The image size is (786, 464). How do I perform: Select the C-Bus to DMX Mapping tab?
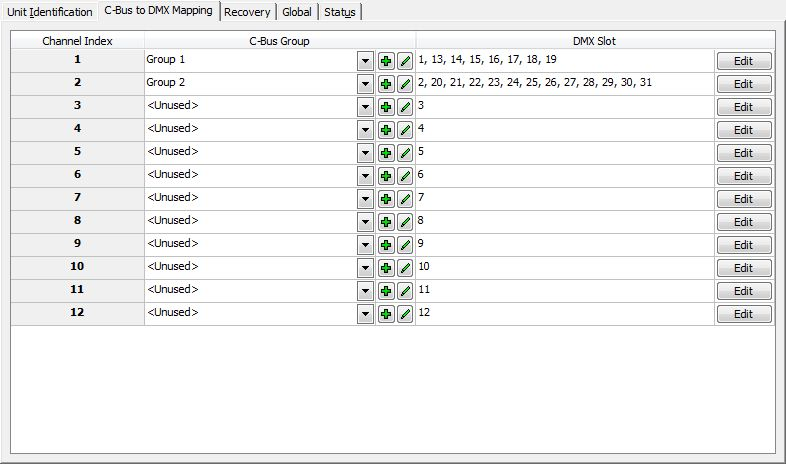158,11
